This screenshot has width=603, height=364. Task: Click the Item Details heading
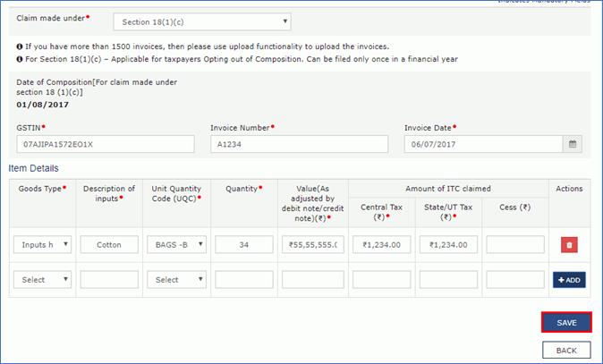pos(33,168)
